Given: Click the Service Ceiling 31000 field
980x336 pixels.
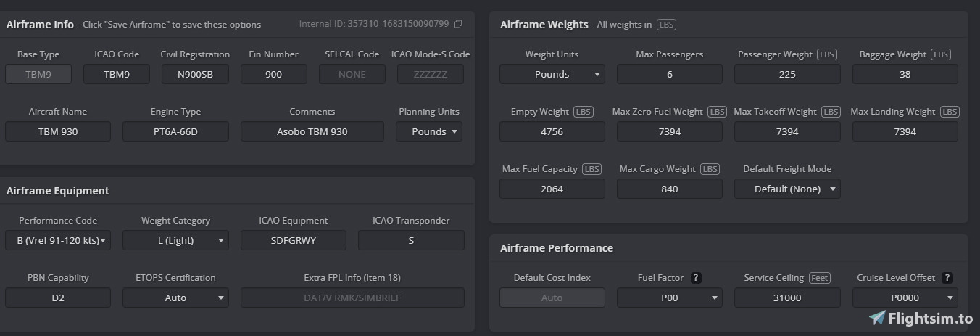Looking at the screenshot, I should click(787, 298).
